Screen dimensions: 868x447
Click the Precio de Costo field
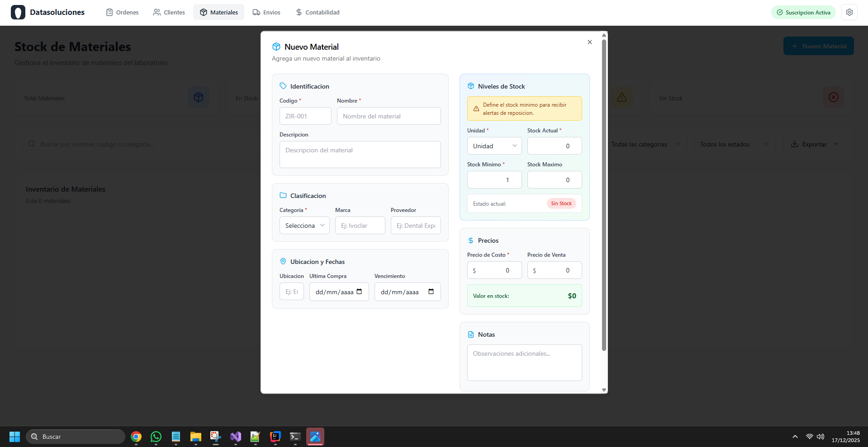click(494, 270)
